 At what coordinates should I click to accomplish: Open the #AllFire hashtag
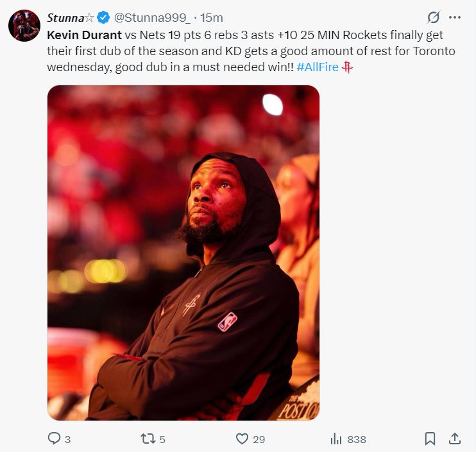318,68
